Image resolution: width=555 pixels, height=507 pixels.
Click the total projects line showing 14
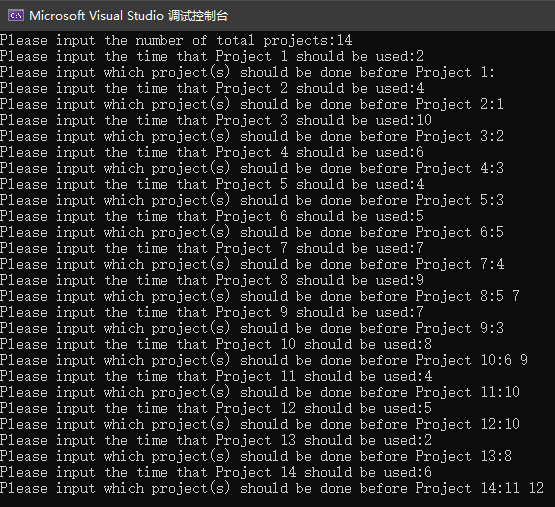pyautogui.click(x=176, y=40)
